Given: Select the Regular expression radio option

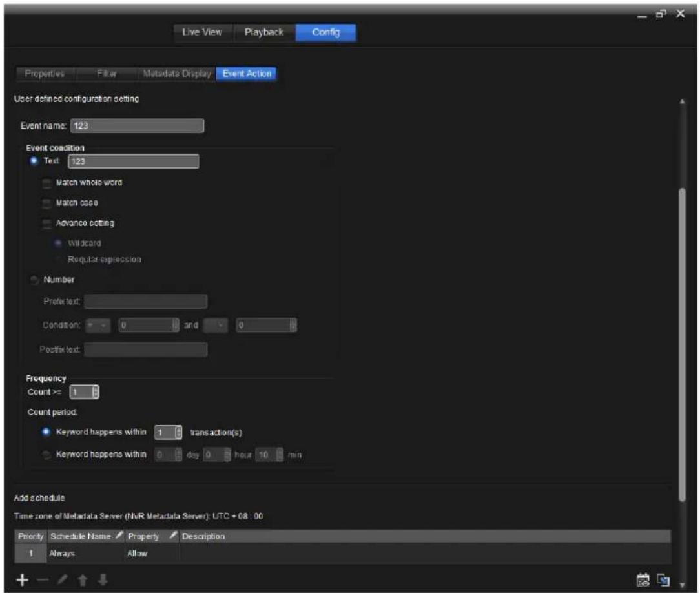Looking at the screenshot, I should (x=57, y=260).
